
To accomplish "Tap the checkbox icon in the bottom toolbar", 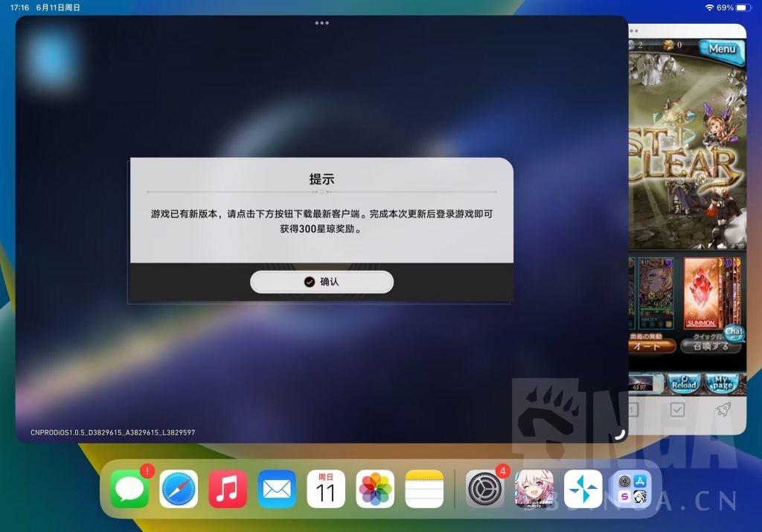I will click(x=676, y=409).
